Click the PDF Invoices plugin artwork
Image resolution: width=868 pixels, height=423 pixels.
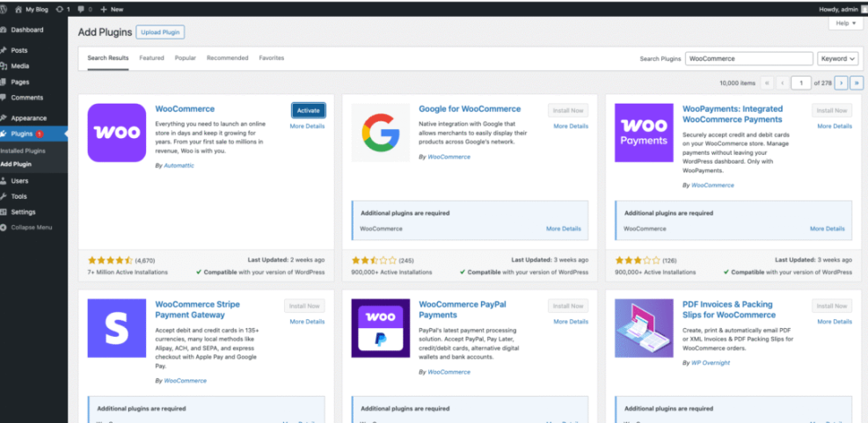pyautogui.click(x=644, y=328)
